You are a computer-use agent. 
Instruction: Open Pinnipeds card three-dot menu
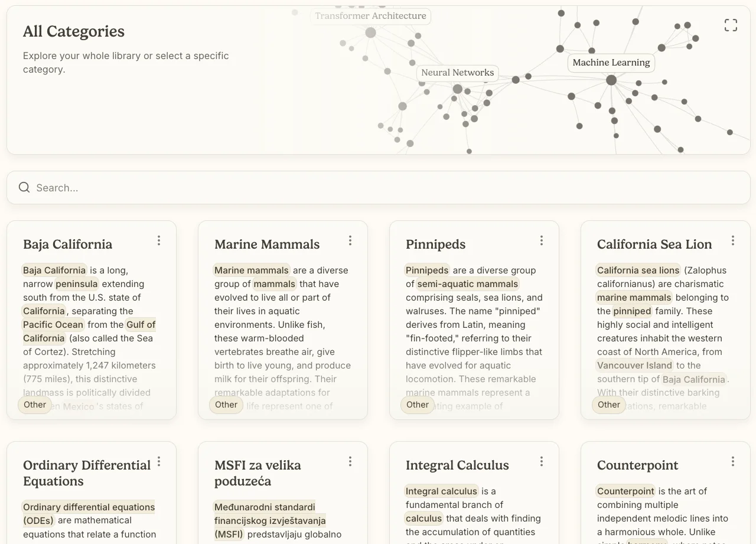point(542,240)
